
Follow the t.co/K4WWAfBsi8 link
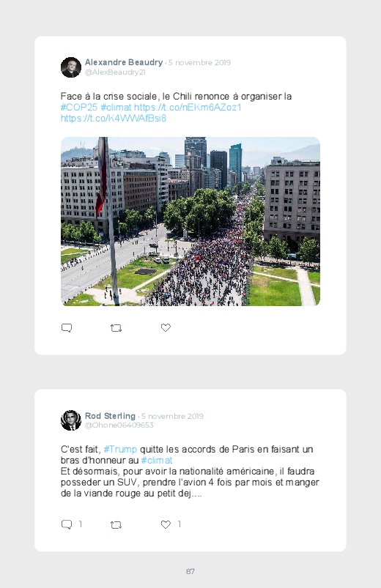click(114, 118)
